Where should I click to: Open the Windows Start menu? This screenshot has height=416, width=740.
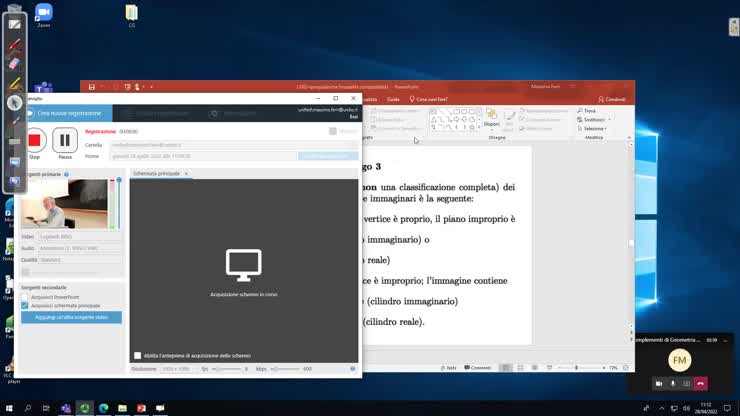coord(8,408)
